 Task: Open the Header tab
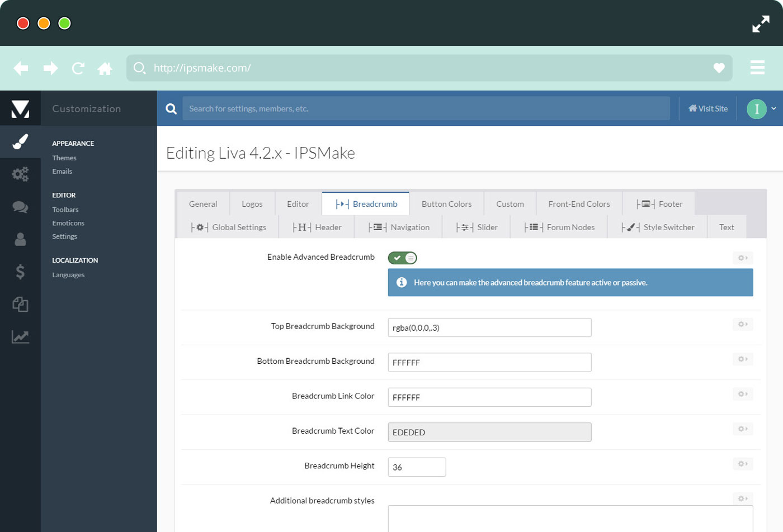point(317,227)
